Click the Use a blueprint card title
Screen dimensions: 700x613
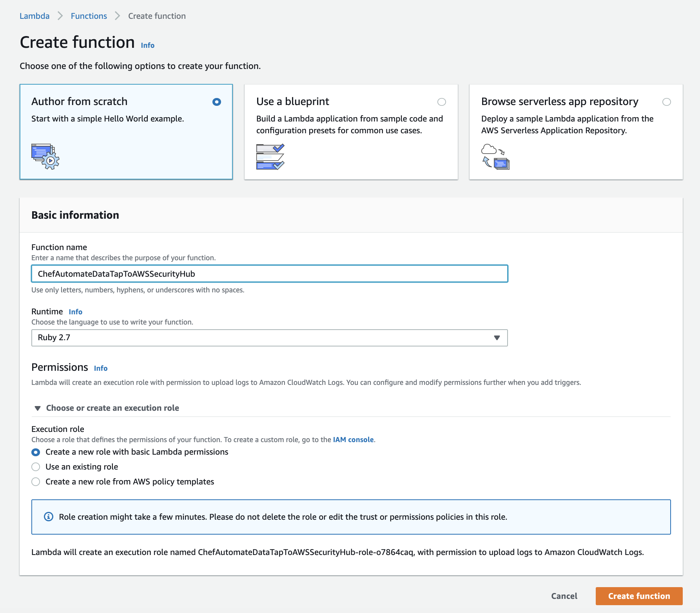pos(293,102)
